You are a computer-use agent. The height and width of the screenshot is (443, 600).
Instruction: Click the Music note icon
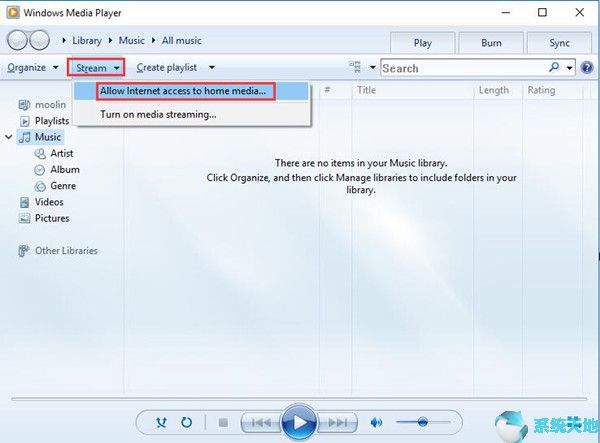point(24,137)
